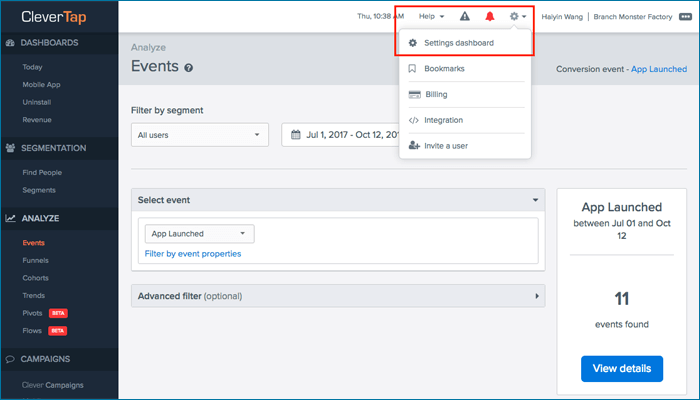Click the credit card Billing icon
The height and width of the screenshot is (400, 700).
(415, 95)
